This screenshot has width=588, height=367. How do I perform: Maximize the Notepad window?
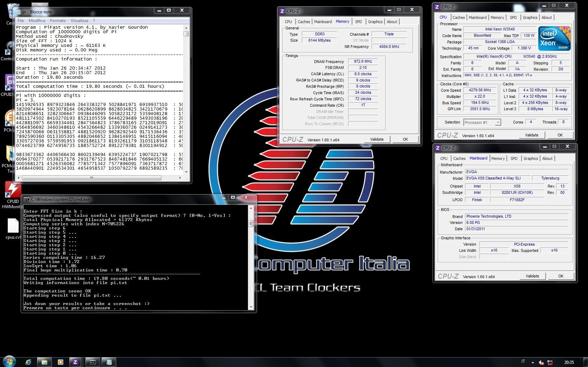(168, 10)
